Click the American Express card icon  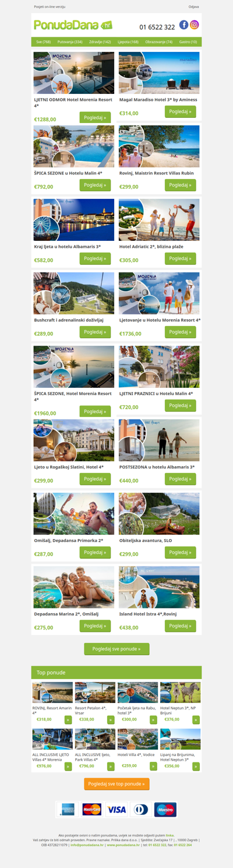(68, 810)
